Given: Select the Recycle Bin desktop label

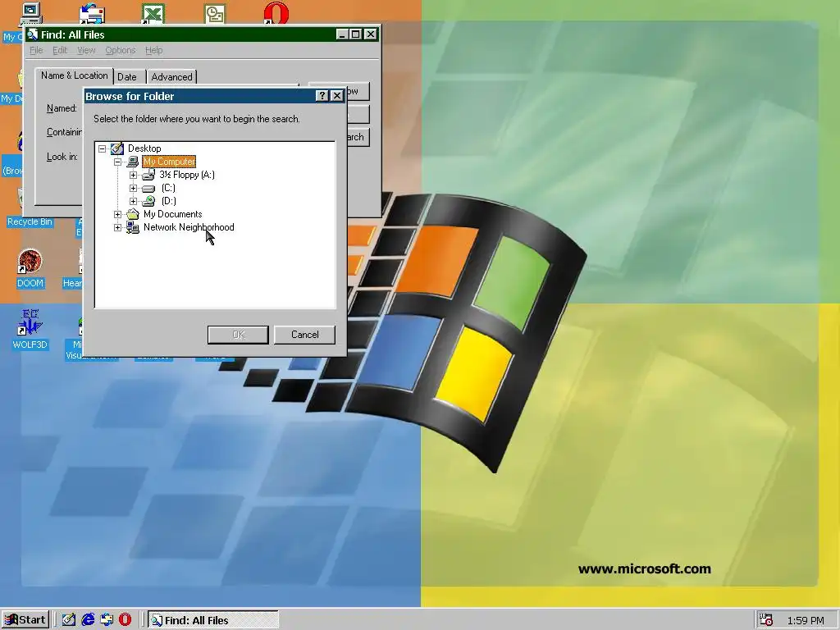Looking at the screenshot, I should [30, 221].
